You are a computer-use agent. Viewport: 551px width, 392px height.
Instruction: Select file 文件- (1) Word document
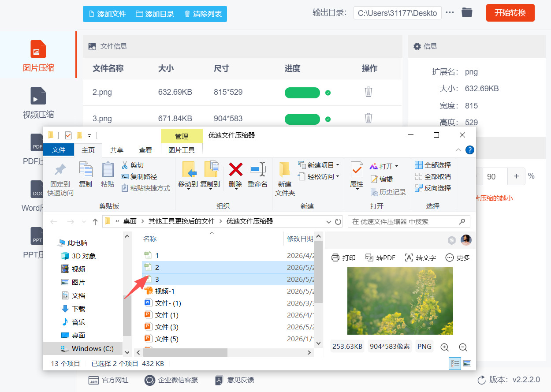click(163, 303)
